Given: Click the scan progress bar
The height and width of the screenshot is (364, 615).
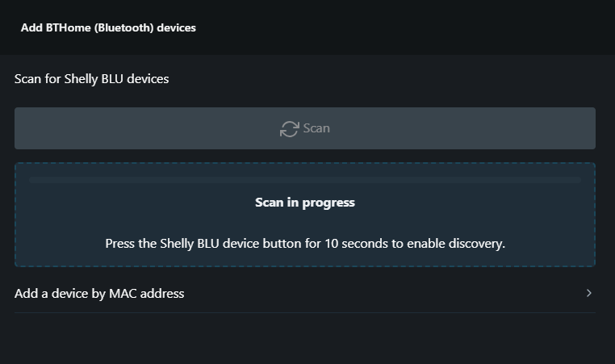Looking at the screenshot, I should [305, 180].
